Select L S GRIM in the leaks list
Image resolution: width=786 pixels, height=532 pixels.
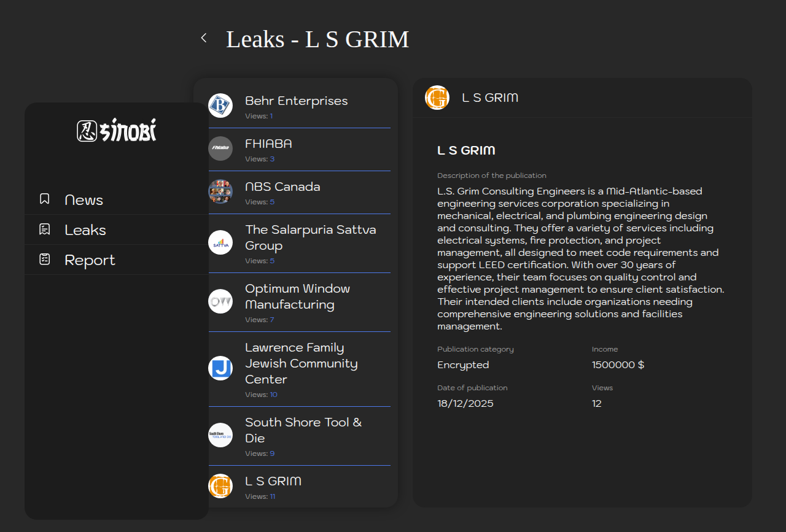(x=273, y=481)
